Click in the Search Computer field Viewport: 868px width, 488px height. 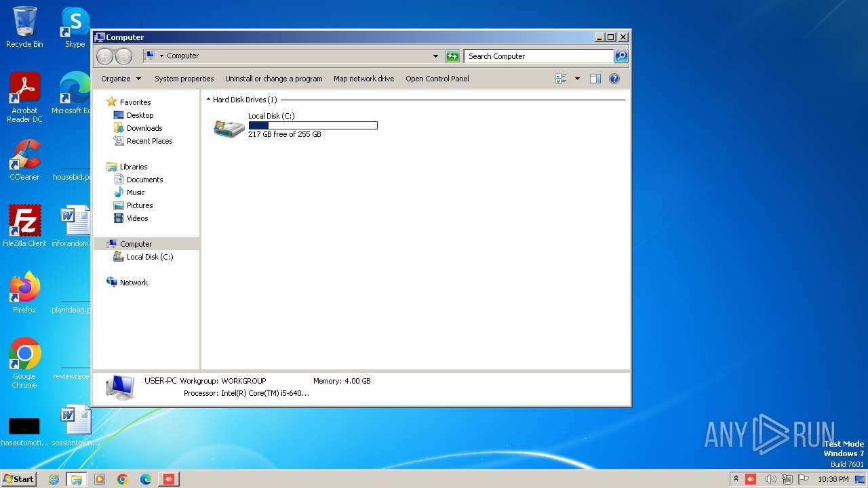[539, 56]
